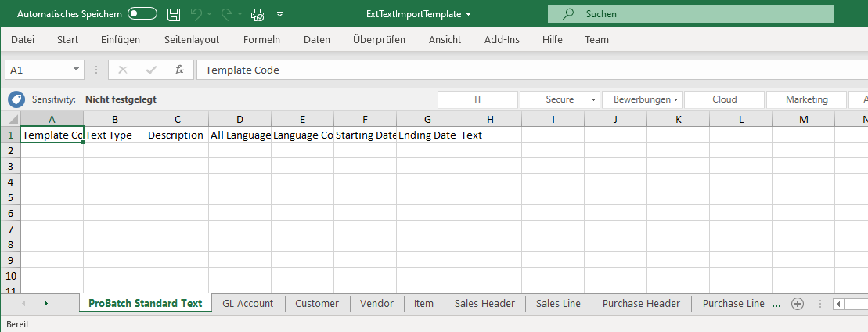
Task: Click the Undo arrow icon
Action: pyautogui.click(x=196, y=14)
